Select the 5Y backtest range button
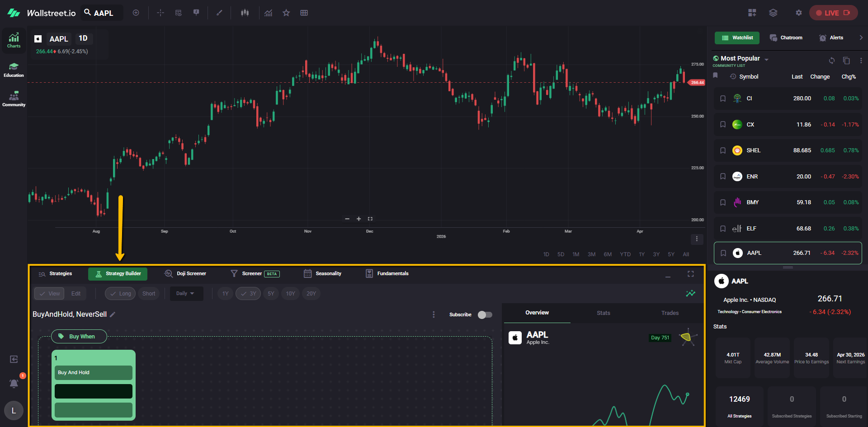This screenshot has height=427, width=868. point(271,294)
